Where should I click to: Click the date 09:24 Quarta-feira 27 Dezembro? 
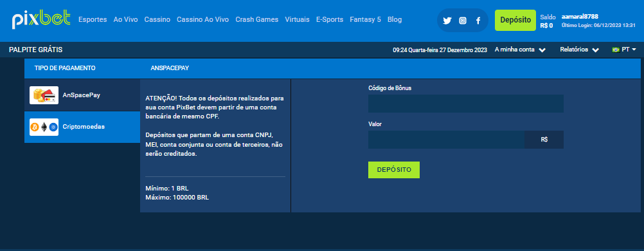(x=440, y=50)
